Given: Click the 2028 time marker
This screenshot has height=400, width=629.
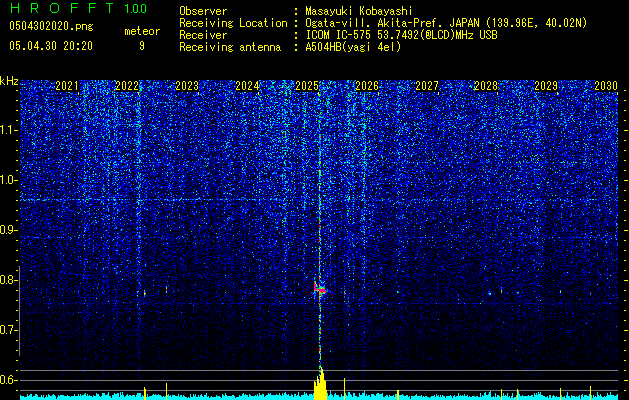Looking at the screenshot, I should 486,86.
